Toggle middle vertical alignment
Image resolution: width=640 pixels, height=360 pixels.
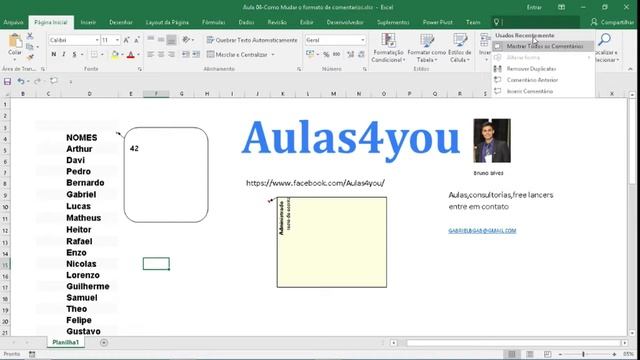click(x=161, y=40)
